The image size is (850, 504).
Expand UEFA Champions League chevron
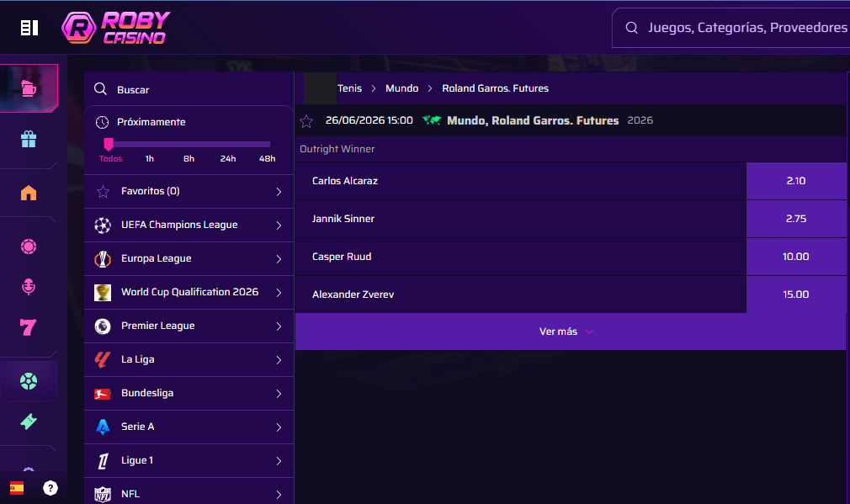click(279, 225)
